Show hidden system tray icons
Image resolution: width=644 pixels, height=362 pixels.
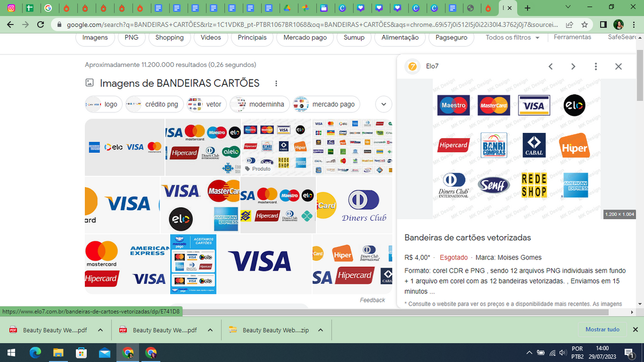pos(529,353)
